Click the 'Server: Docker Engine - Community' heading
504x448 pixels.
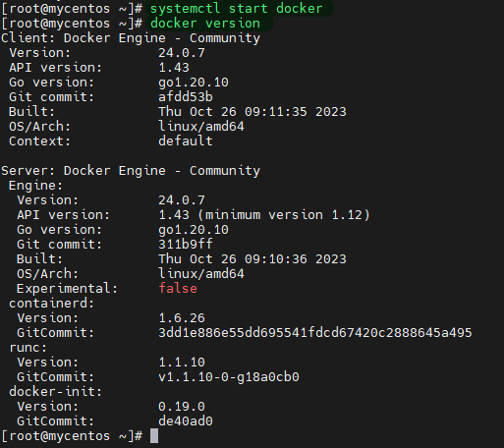coord(131,171)
